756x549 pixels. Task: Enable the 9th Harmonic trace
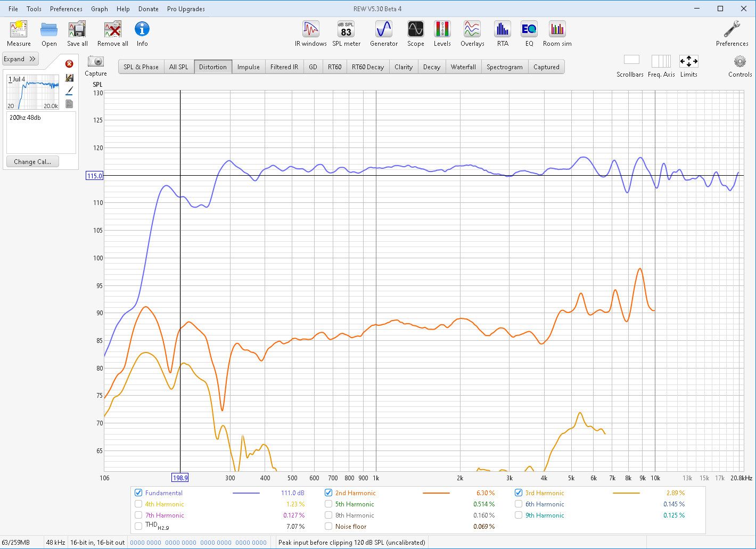[519, 515]
